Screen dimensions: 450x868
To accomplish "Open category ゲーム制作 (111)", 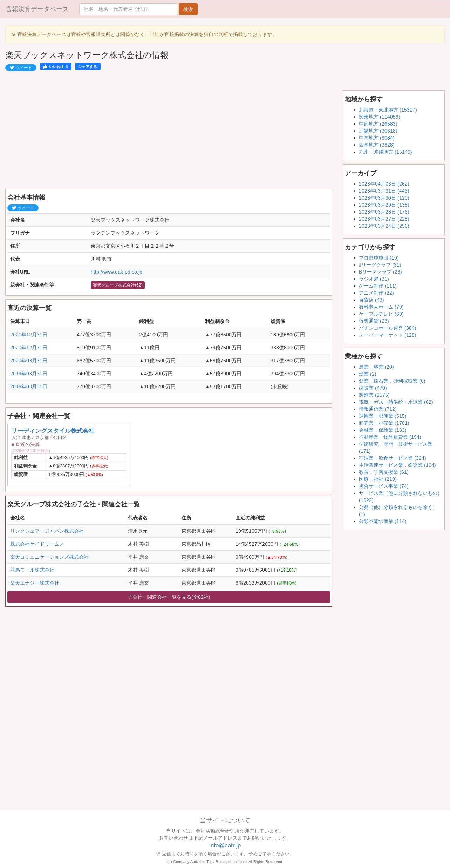I will coord(377,286).
